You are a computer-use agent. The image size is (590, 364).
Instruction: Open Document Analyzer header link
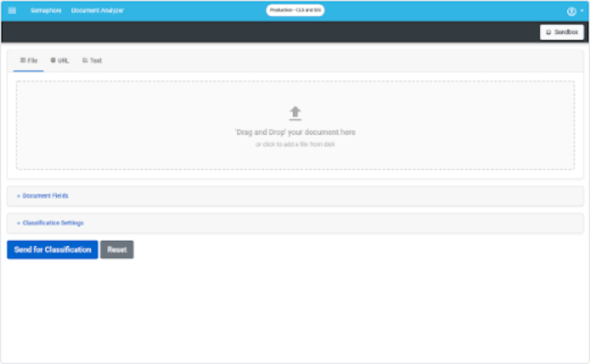[97, 11]
